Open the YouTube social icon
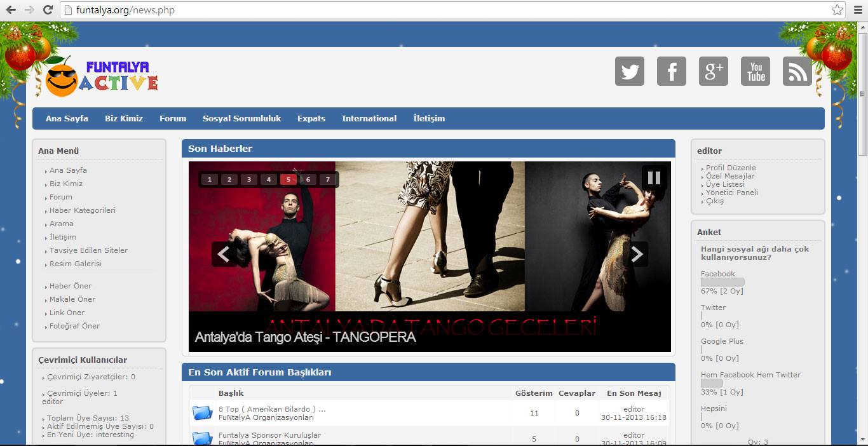This screenshot has width=868, height=446. point(755,71)
